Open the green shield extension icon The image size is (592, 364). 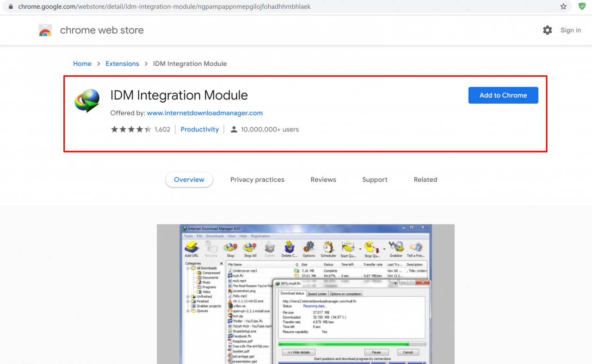[582, 6]
